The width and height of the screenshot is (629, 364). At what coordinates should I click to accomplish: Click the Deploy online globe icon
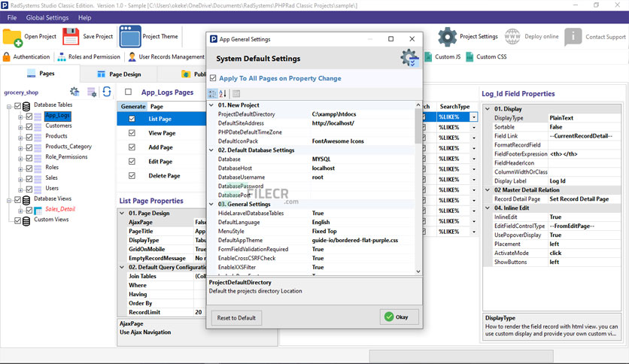tap(512, 37)
